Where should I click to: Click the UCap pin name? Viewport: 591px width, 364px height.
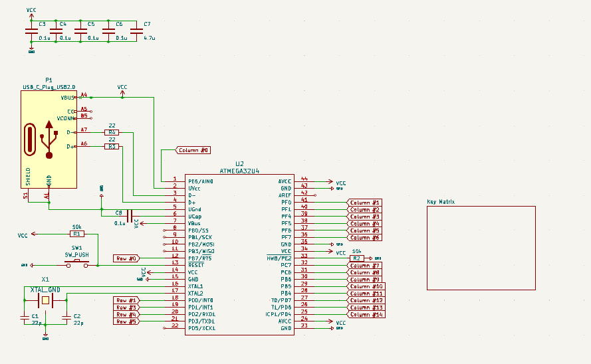click(195, 217)
